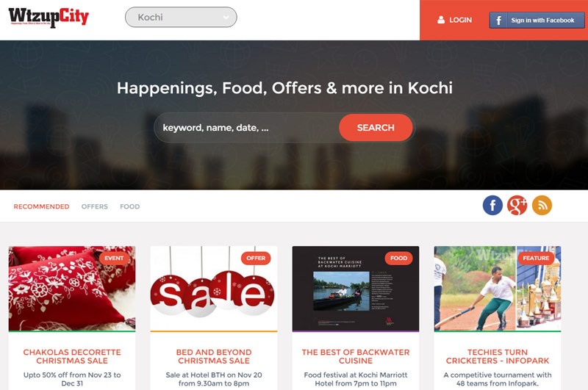
Task: Open the Facebook social icon
Action: [x=492, y=206]
